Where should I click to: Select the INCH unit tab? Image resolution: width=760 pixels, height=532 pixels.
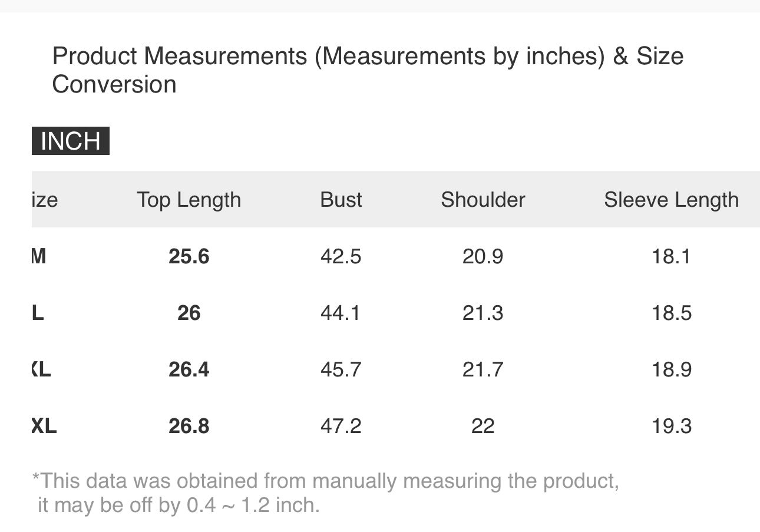pyautogui.click(x=71, y=141)
